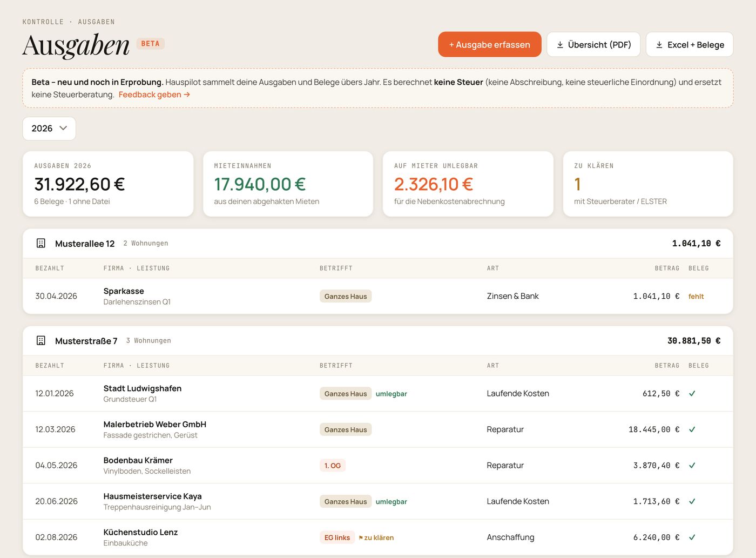The width and height of the screenshot is (756, 558).
Task: Select the Malerbetrieb Weber GmbH entry
Action: (378, 429)
